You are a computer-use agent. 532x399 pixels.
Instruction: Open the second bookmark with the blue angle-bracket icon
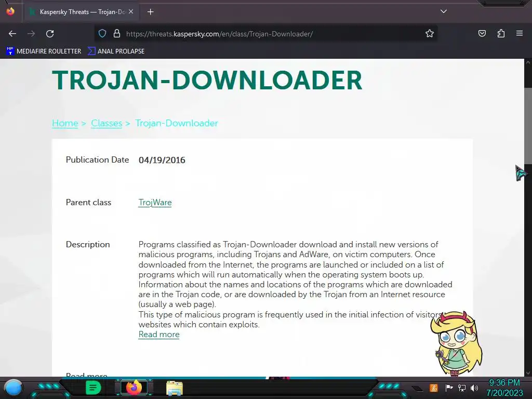click(x=116, y=51)
